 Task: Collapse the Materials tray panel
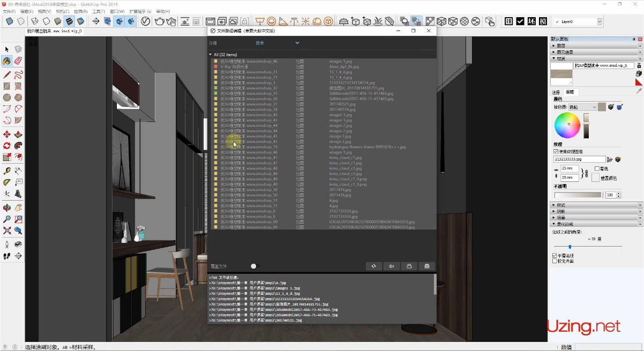coord(596,59)
